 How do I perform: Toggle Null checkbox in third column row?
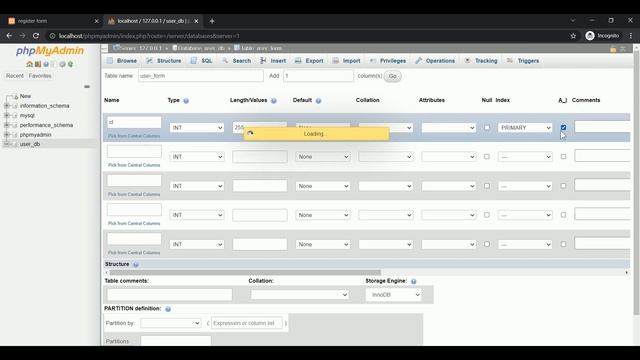click(x=487, y=186)
